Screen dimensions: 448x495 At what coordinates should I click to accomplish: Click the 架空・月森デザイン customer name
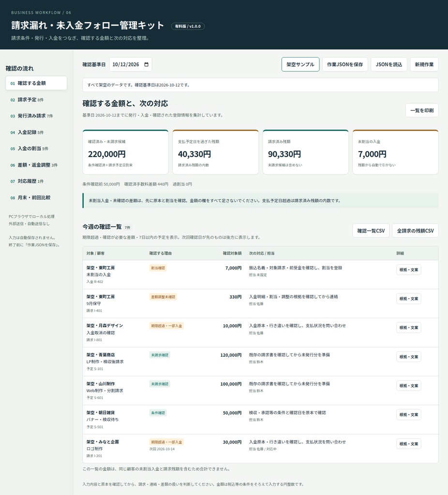pyautogui.click(x=105, y=325)
